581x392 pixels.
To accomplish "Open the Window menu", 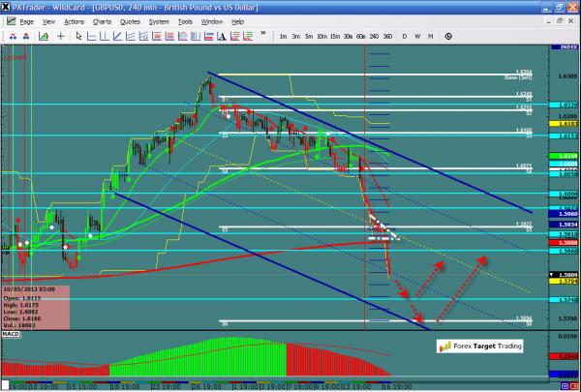I will 211,22.
